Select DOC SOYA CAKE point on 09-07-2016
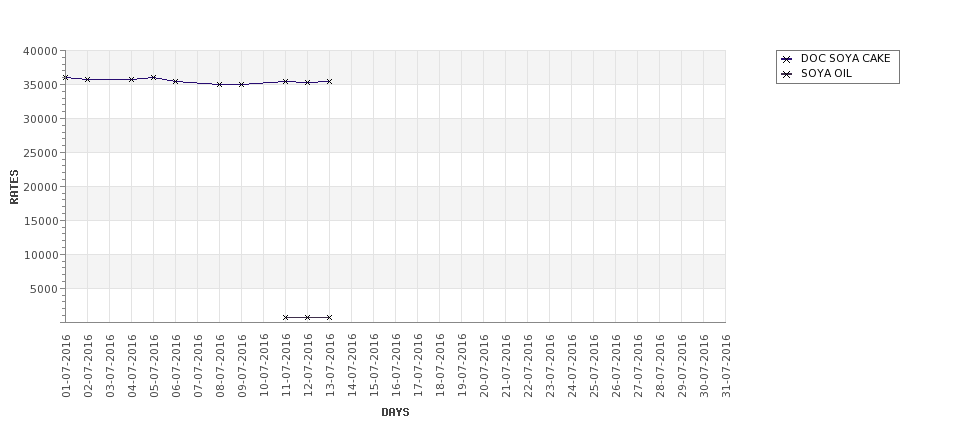 pos(242,85)
